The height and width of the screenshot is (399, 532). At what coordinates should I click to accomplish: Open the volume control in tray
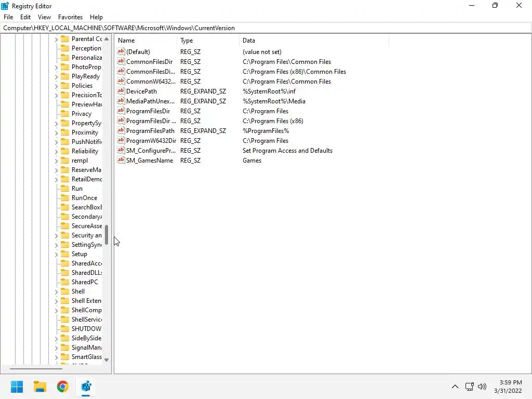pyautogui.click(x=482, y=387)
